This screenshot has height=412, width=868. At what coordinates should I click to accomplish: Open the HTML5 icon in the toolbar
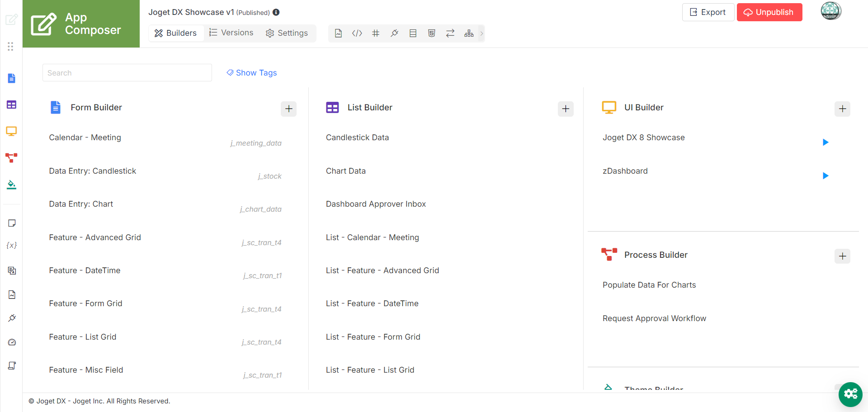pos(431,33)
